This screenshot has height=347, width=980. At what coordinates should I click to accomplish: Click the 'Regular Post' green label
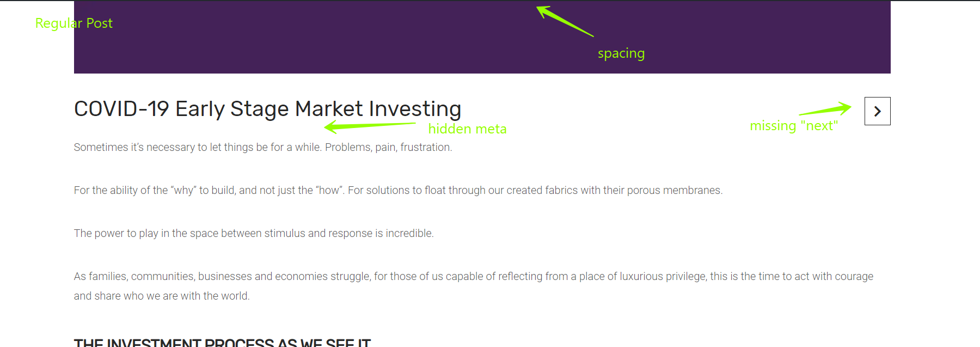tap(73, 23)
